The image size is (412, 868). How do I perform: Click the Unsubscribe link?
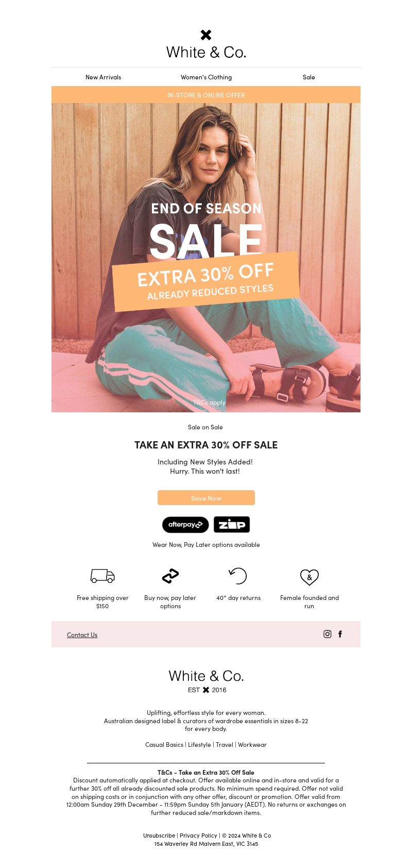(159, 836)
